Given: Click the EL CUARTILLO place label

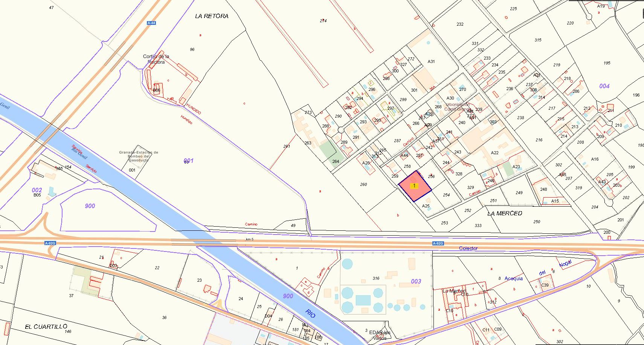Looking at the screenshot, I should click(46, 327).
